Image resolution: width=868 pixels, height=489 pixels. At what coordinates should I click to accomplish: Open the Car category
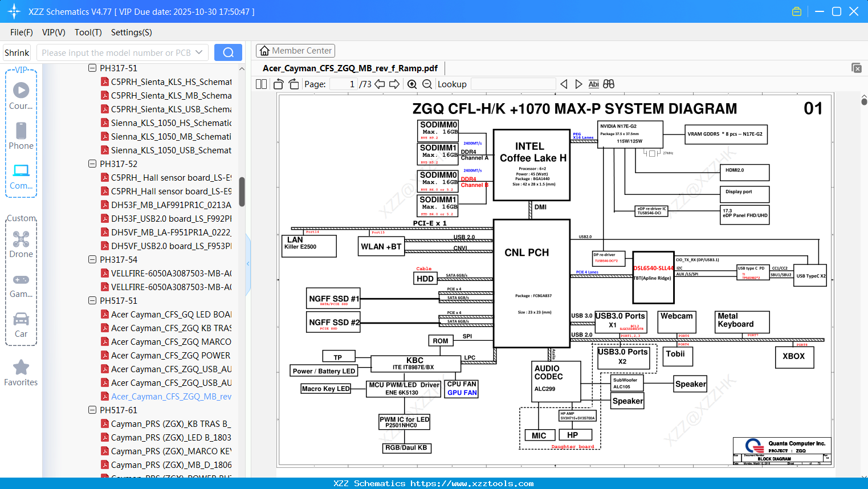tap(21, 324)
